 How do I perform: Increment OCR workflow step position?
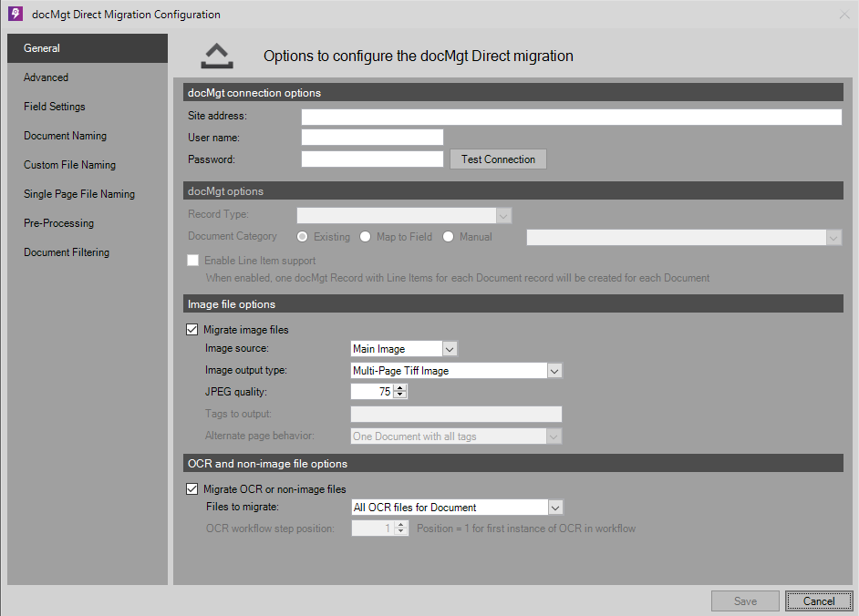(x=401, y=525)
